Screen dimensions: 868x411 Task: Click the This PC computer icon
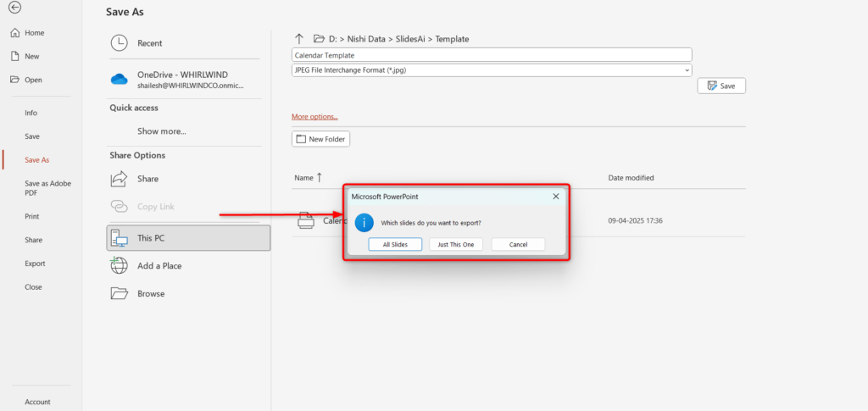coord(120,238)
